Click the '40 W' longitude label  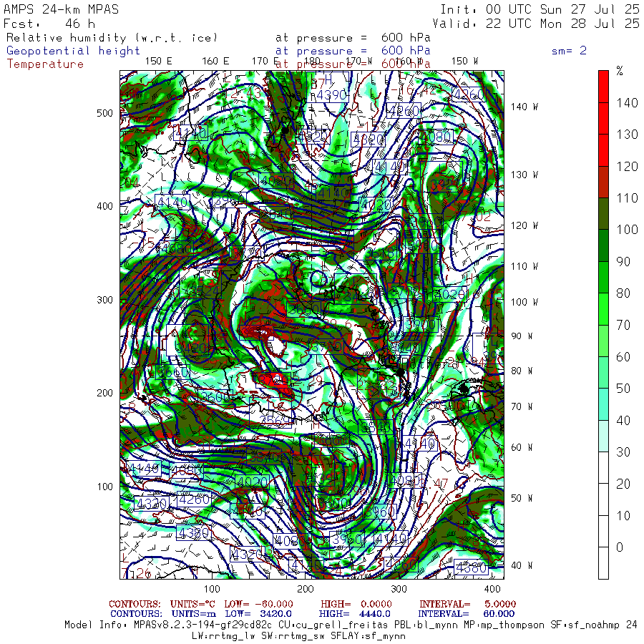[522, 565]
